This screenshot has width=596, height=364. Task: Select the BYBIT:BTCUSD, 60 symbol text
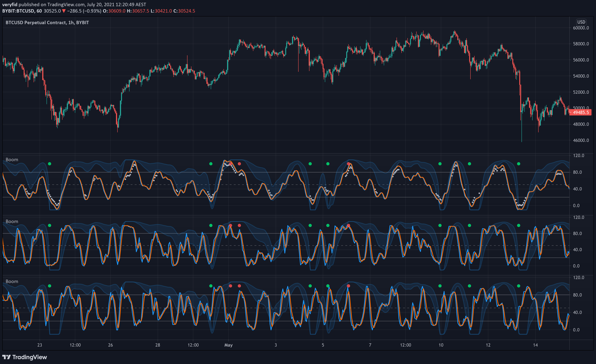pos(22,11)
